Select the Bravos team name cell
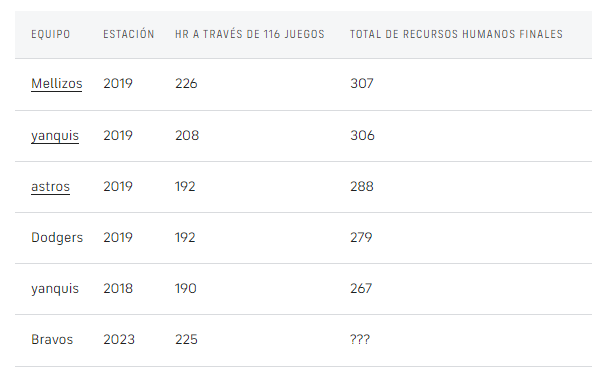The width and height of the screenshot is (611, 374). tap(52, 339)
